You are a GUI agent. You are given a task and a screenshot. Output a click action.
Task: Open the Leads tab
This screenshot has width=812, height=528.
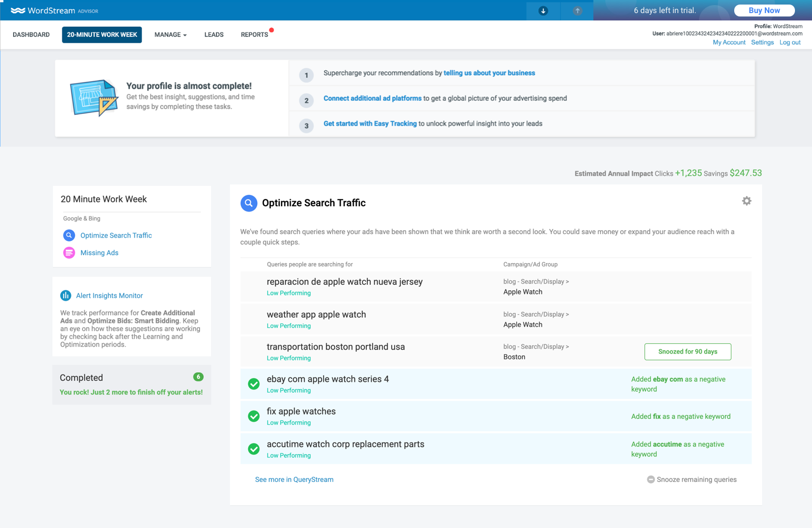pos(214,35)
